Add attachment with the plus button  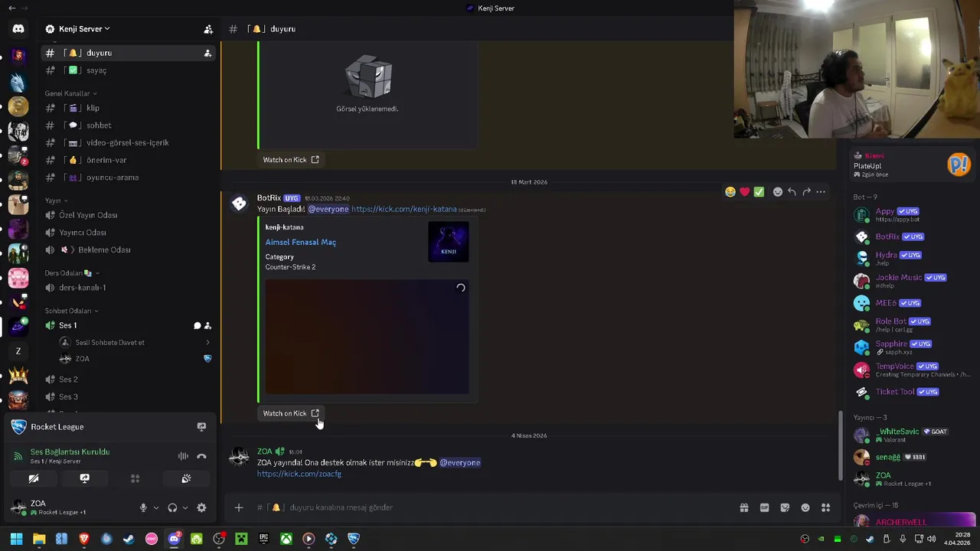pyautogui.click(x=239, y=507)
